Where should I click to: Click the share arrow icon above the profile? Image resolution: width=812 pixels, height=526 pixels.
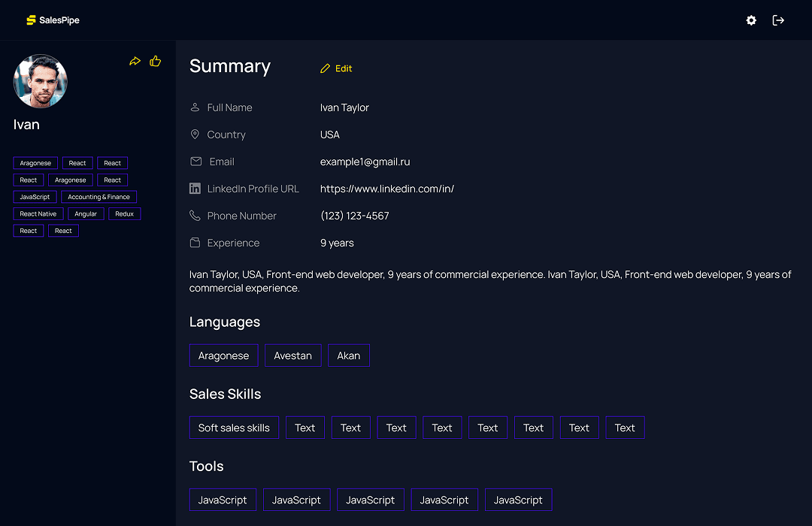click(135, 61)
